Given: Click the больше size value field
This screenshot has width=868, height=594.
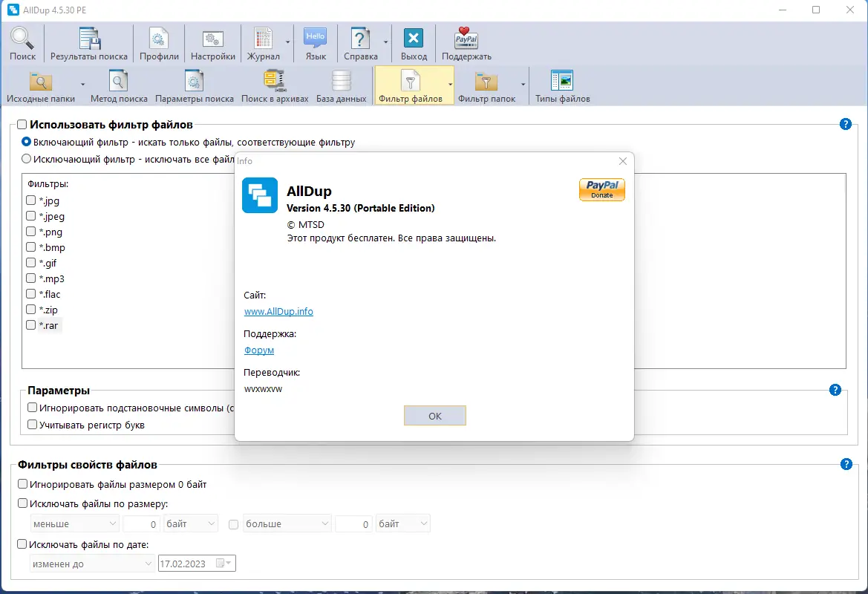Looking at the screenshot, I should (353, 523).
